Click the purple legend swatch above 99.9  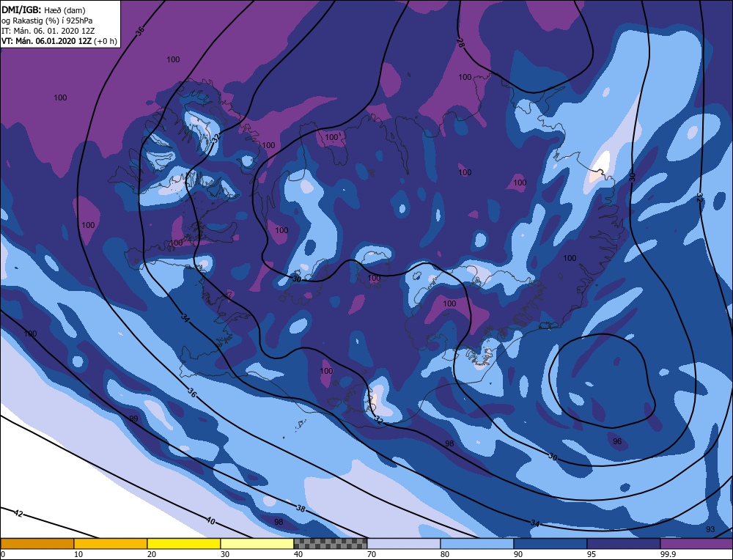(696, 544)
